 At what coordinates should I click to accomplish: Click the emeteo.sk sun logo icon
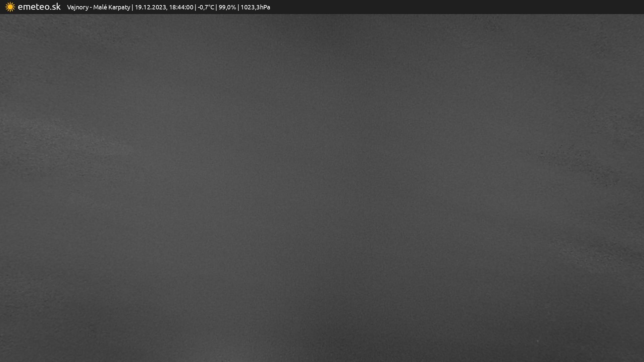click(10, 7)
